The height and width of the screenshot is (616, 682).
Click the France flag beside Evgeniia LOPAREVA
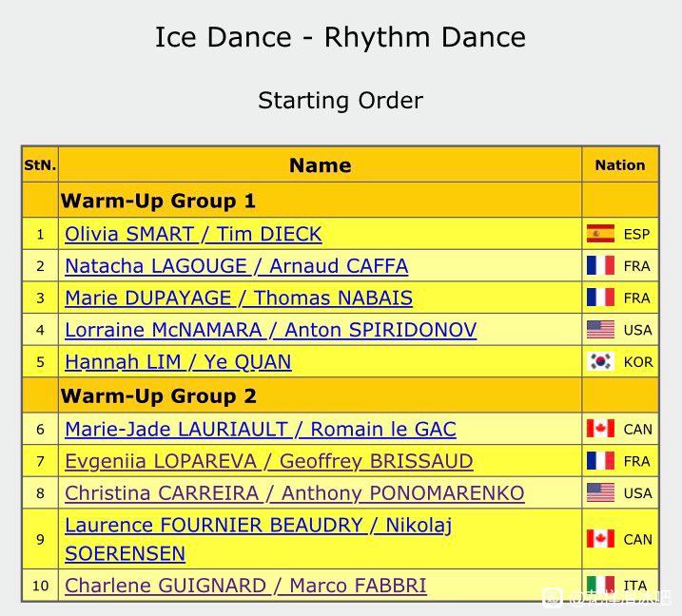point(600,461)
